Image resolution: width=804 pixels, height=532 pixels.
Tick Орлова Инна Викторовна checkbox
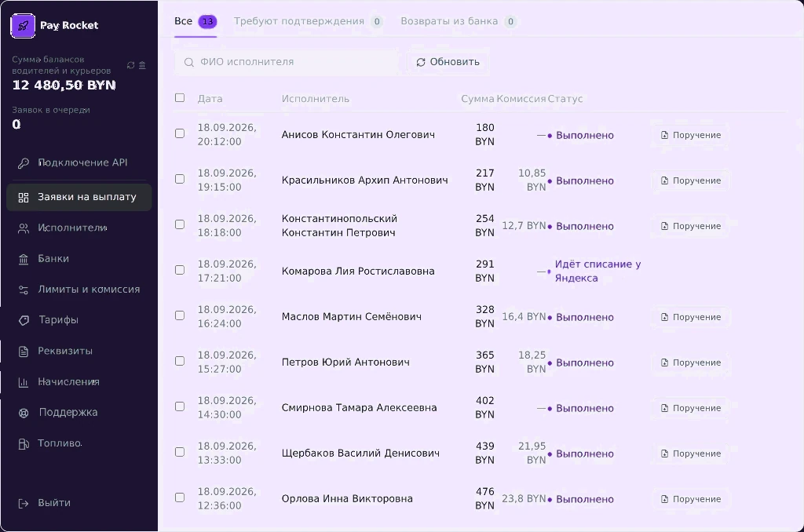tap(180, 497)
